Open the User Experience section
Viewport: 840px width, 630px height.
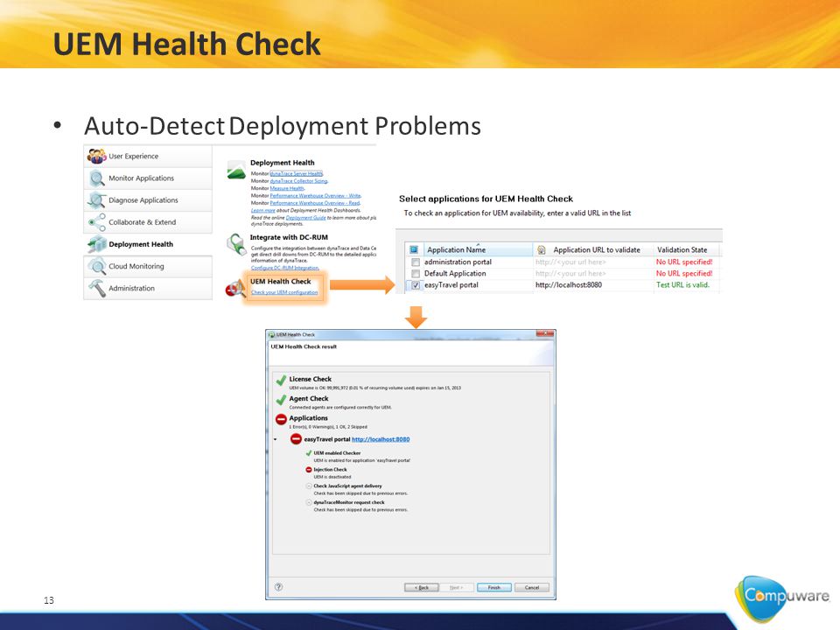(x=148, y=156)
